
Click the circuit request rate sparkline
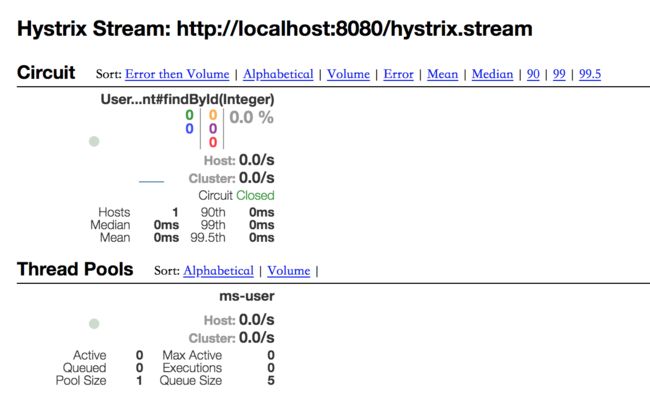[x=151, y=181]
